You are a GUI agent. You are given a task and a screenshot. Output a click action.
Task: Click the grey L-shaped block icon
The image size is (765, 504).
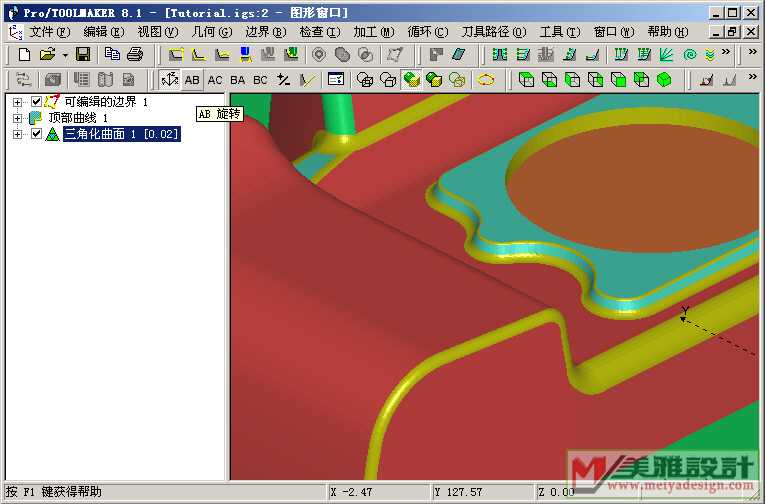click(x=436, y=54)
